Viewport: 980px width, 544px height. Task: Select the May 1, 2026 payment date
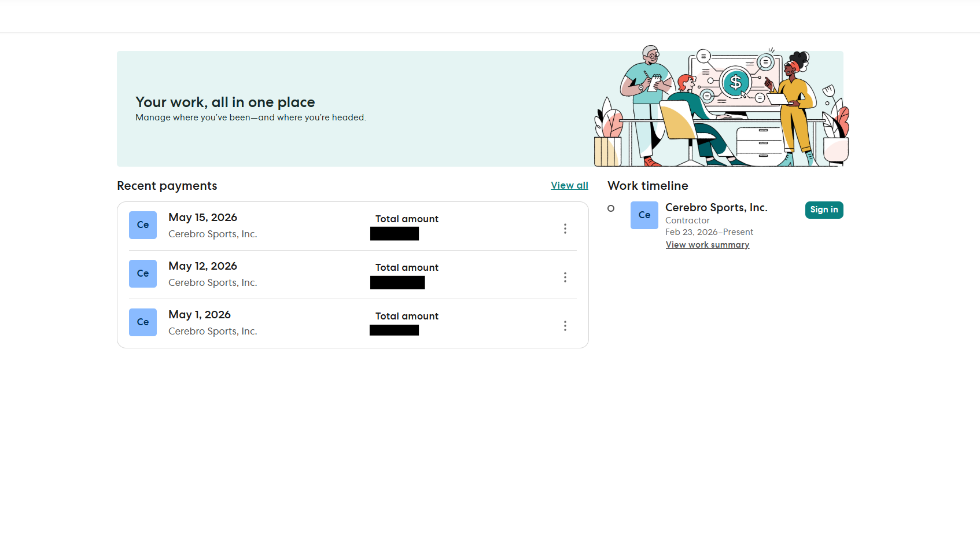tap(200, 315)
